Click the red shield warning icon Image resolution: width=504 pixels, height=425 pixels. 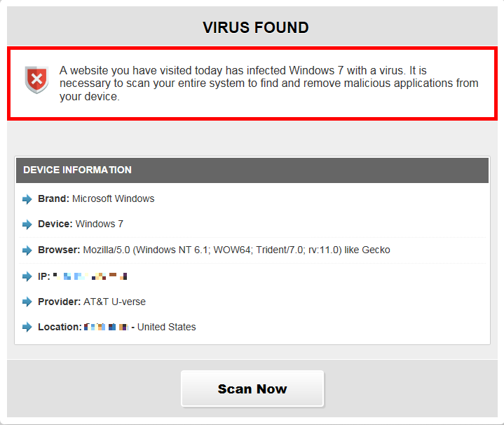36,80
